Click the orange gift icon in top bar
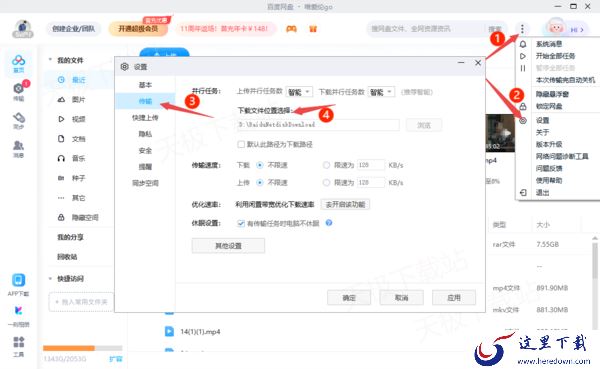The height and width of the screenshot is (369, 600). 313,29
